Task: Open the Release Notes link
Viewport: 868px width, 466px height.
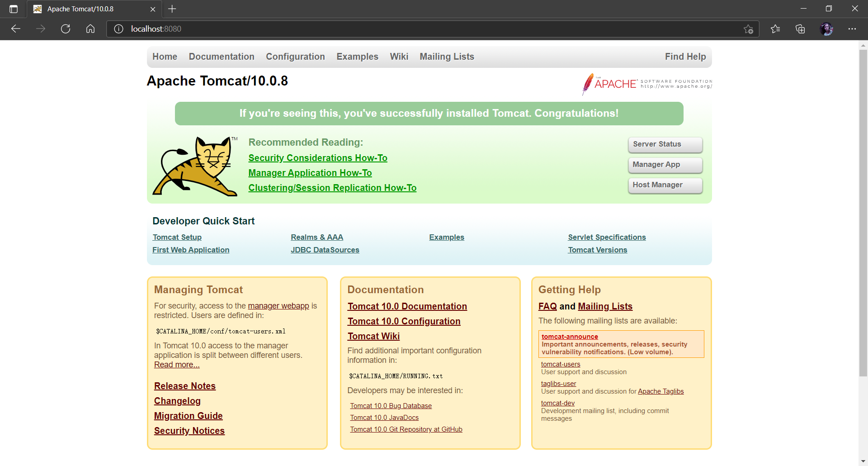Action: [x=185, y=386]
